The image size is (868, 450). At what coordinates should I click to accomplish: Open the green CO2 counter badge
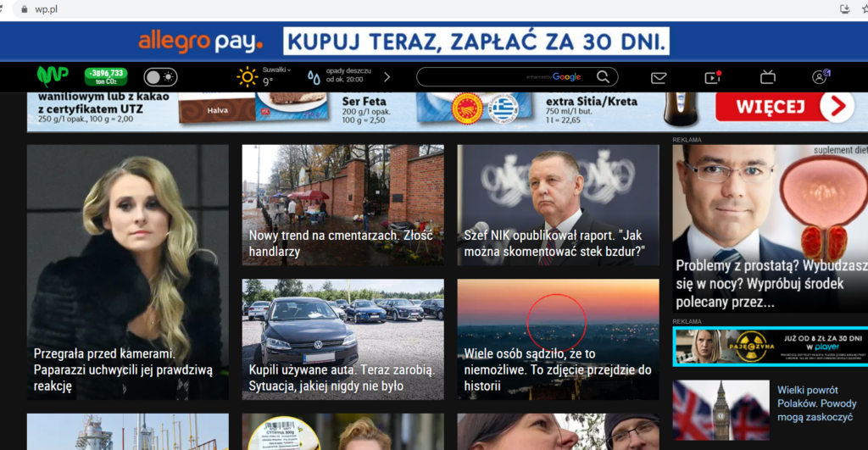pos(106,76)
